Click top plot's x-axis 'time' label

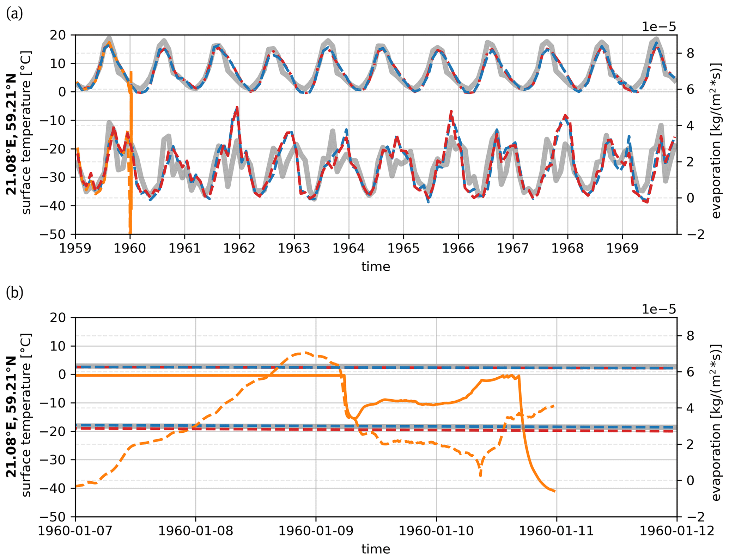pyautogui.click(x=376, y=267)
